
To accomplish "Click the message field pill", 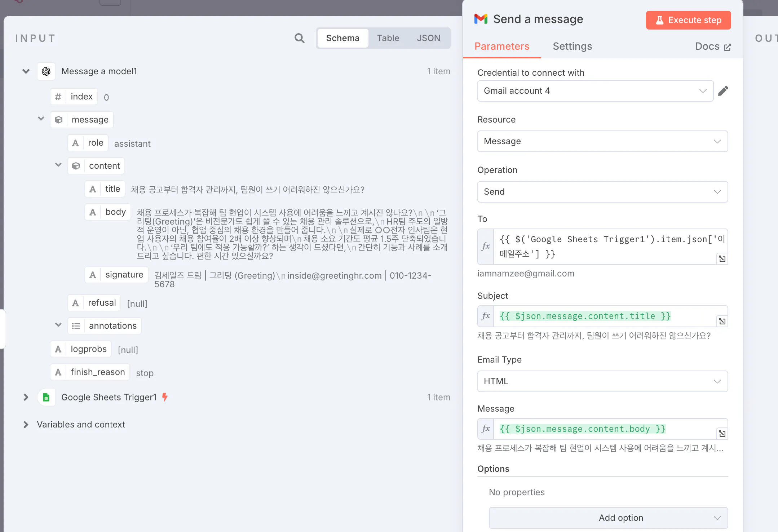I will (82, 120).
